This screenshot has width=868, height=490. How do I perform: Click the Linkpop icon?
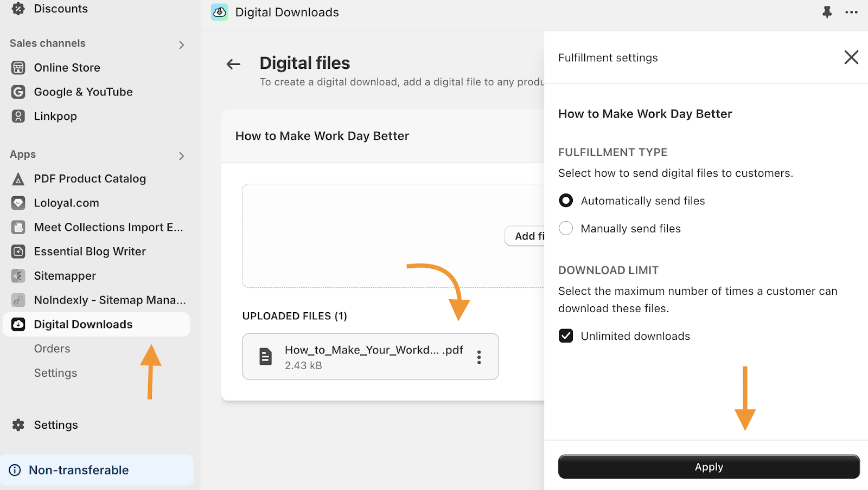tap(18, 116)
